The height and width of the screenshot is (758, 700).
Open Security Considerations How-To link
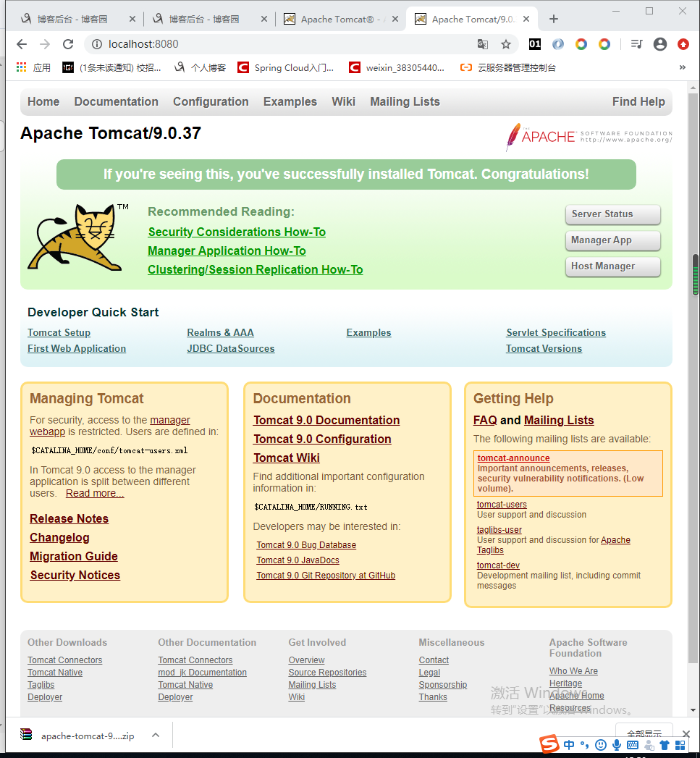click(237, 232)
